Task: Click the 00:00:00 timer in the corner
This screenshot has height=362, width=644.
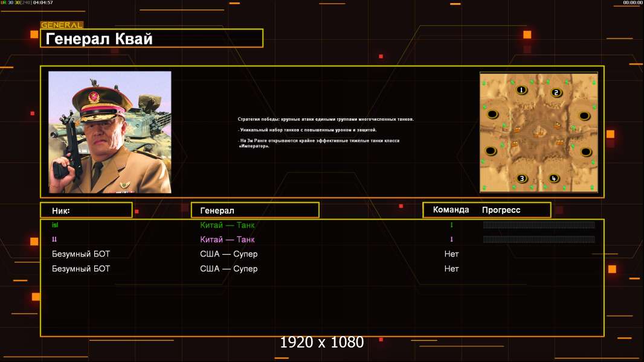Action: pyautogui.click(x=633, y=2)
